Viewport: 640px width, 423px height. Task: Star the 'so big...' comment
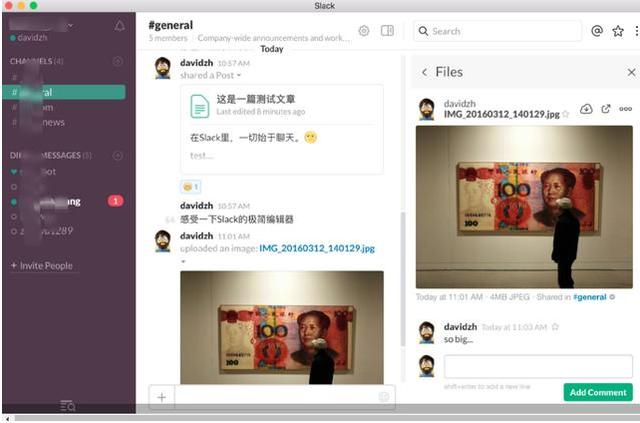coord(555,327)
